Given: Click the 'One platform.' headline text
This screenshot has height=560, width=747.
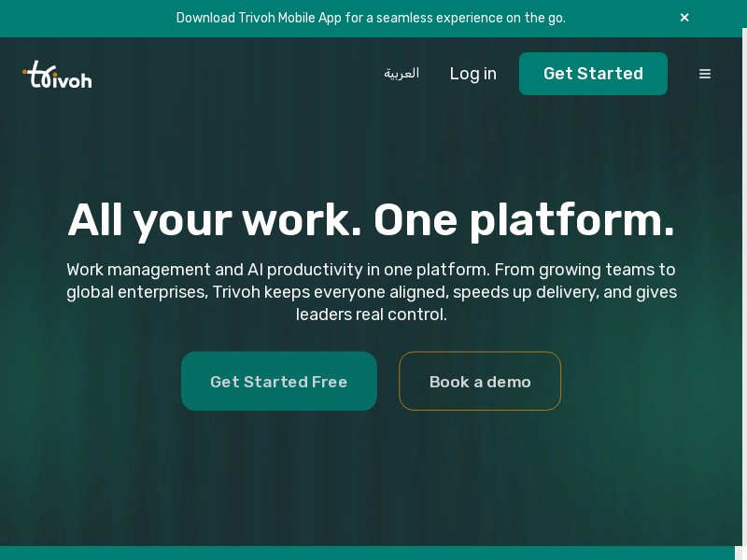Looking at the screenshot, I should [523, 220].
